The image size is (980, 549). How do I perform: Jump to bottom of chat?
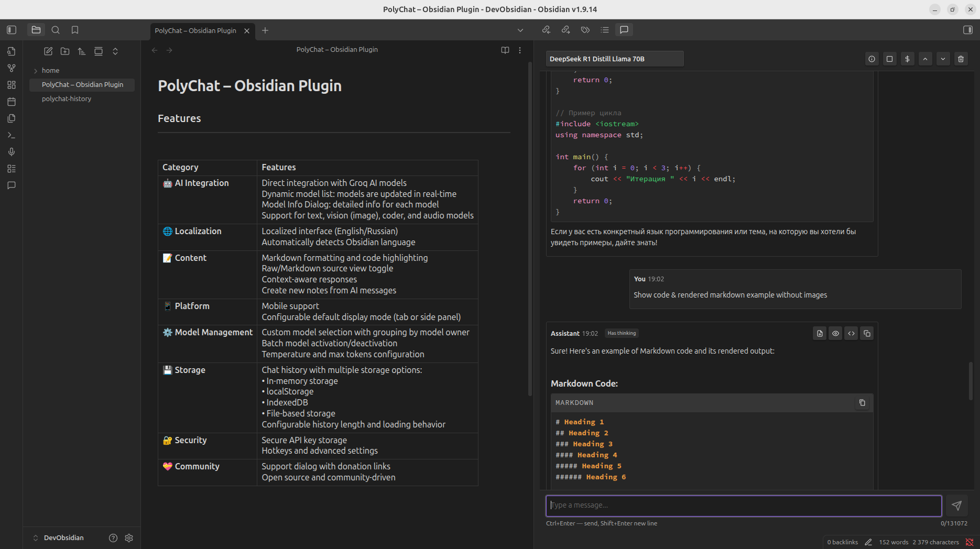click(x=943, y=59)
